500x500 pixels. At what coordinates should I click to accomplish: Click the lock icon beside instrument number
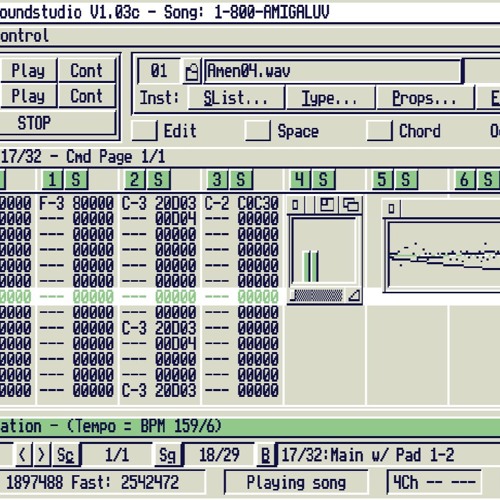coord(192,71)
